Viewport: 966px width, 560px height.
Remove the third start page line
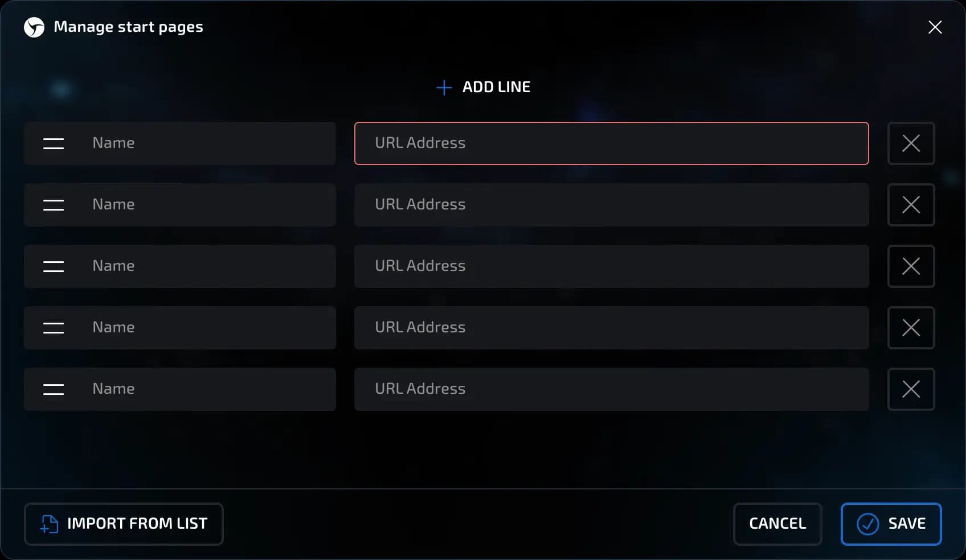911,266
